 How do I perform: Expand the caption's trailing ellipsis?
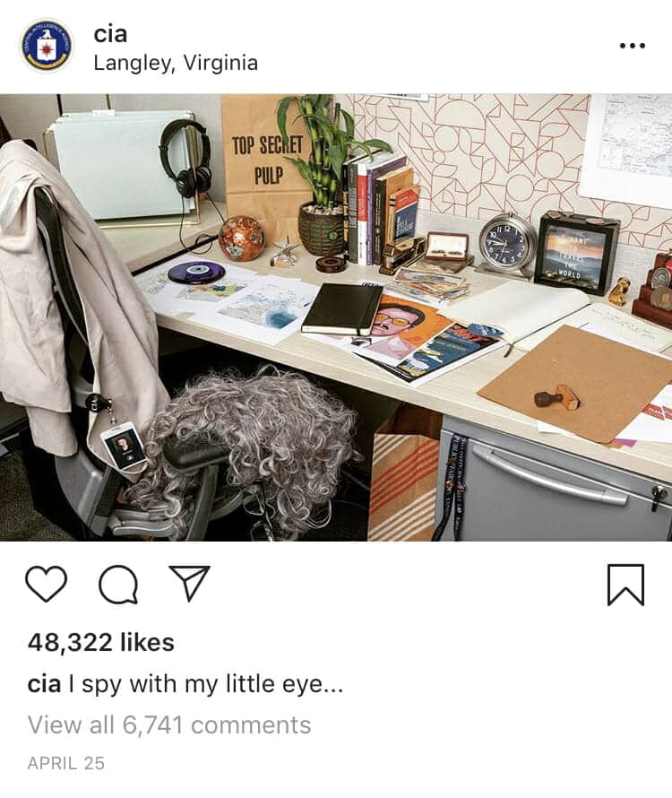333,687
